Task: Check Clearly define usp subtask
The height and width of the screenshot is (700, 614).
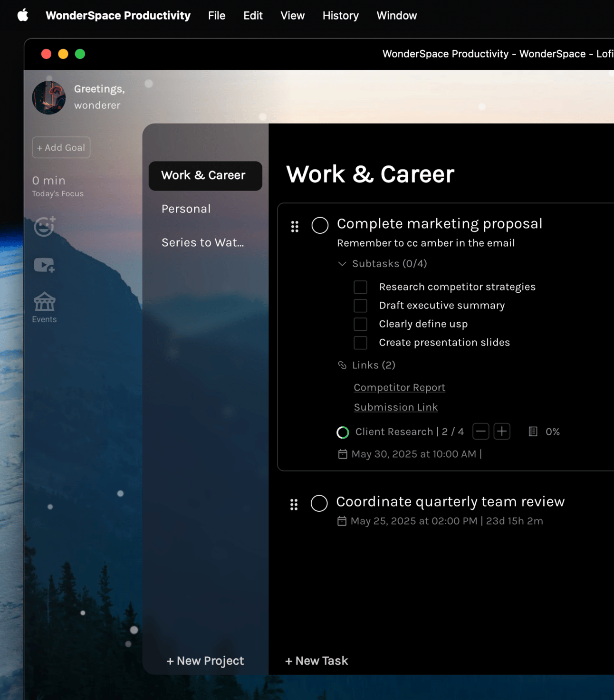Action: point(360,324)
